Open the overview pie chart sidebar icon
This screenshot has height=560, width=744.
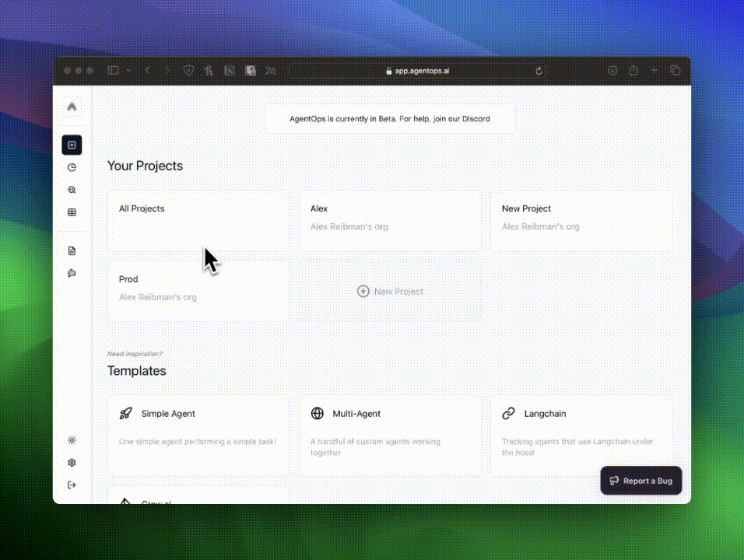(x=72, y=167)
